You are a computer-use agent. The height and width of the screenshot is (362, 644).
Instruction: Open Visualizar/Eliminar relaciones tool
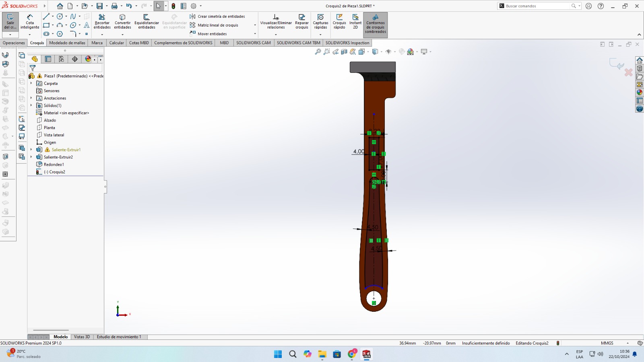click(276, 22)
